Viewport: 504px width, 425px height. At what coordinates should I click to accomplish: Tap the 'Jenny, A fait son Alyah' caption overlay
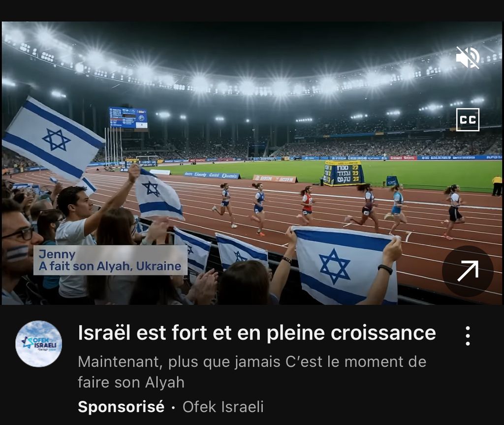coord(110,260)
